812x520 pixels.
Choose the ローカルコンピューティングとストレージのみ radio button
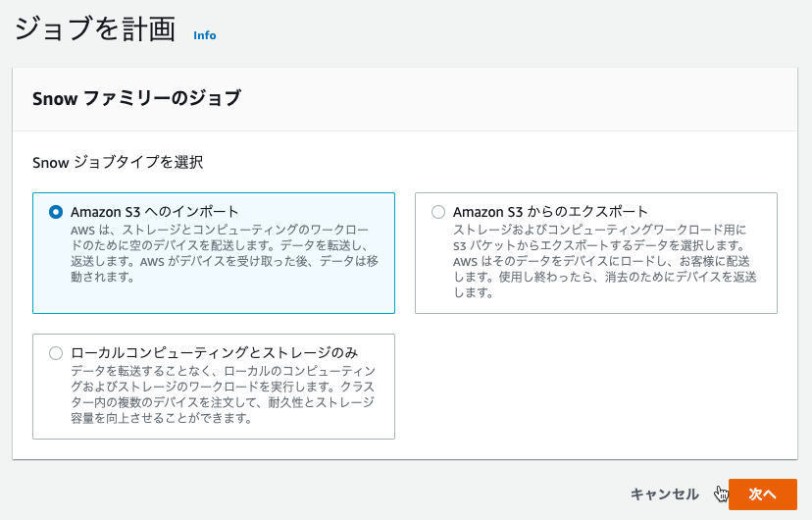(x=56, y=353)
